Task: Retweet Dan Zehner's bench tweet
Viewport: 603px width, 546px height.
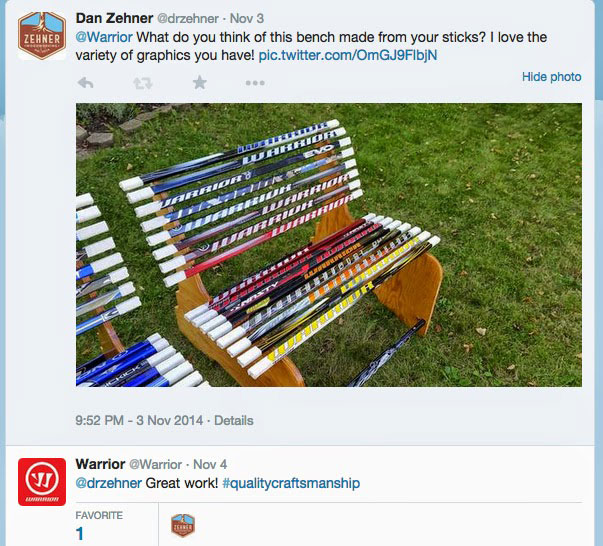Action: point(142,83)
